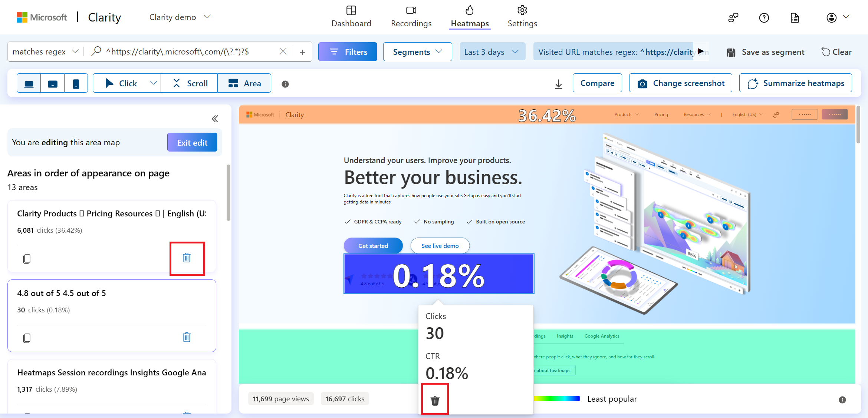Delete the Clarity Products area card

click(x=187, y=258)
